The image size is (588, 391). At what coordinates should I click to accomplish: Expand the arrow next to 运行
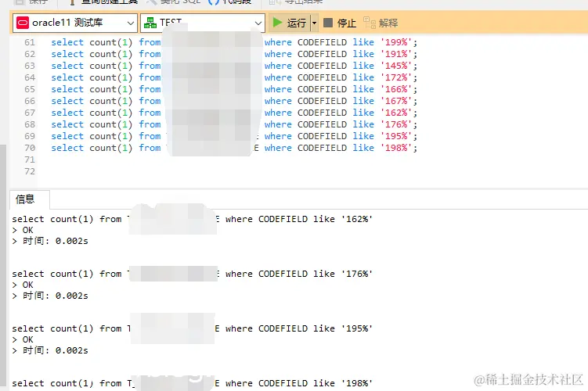tap(314, 23)
